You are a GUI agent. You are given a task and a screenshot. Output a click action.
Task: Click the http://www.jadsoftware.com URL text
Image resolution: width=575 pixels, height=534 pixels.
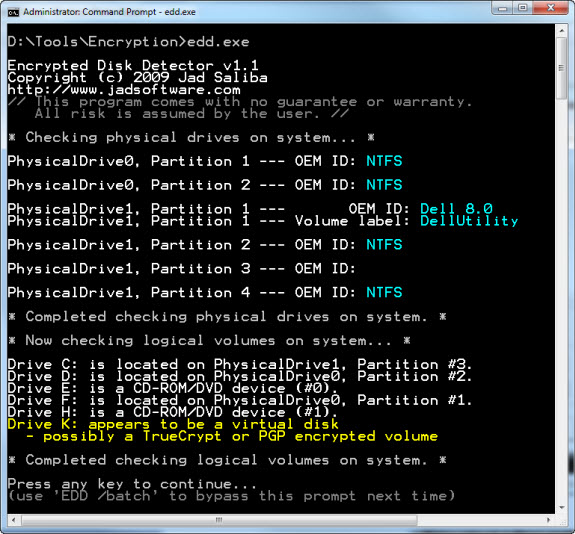124,89
